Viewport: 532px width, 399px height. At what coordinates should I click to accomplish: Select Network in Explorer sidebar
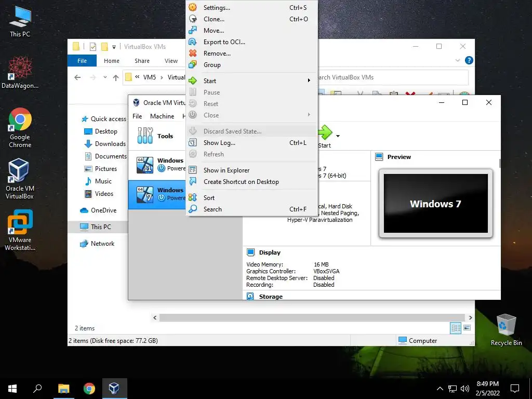click(97, 244)
